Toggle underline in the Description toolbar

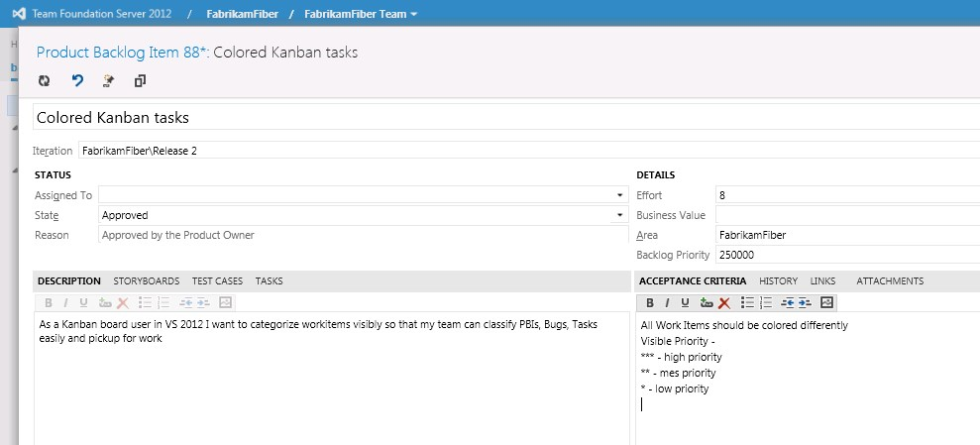pyautogui.click(x=83, y=303)
